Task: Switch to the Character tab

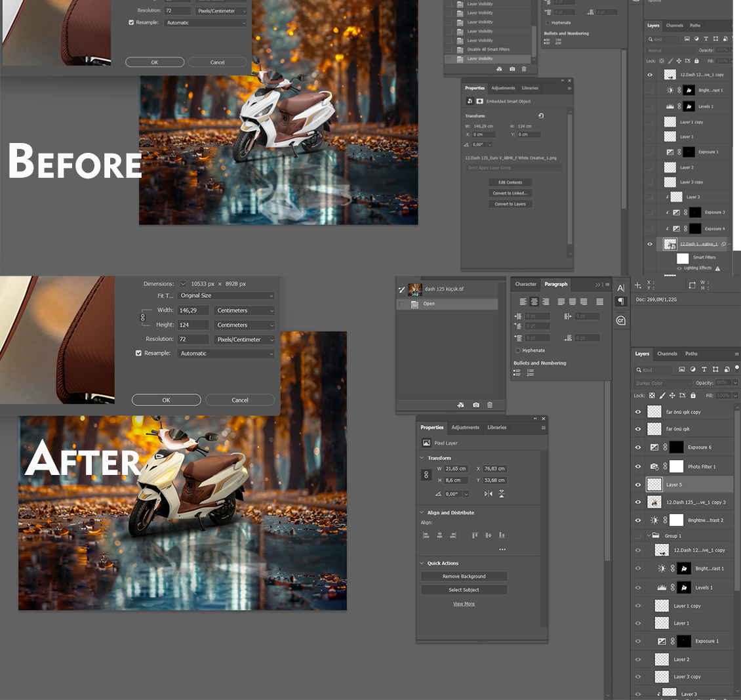Action: pyautogui.click(x=525, y=284)
